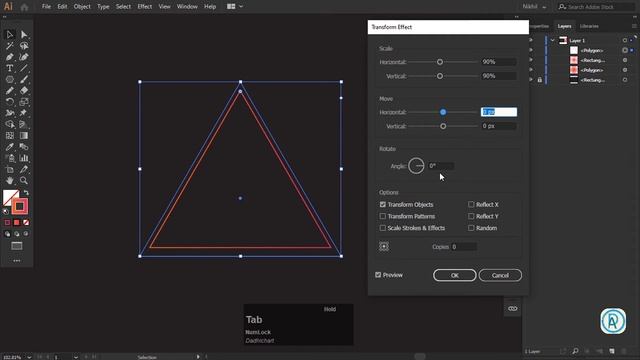
Task: Open the artboard navigation dropdown
Action: coord(76,357)
